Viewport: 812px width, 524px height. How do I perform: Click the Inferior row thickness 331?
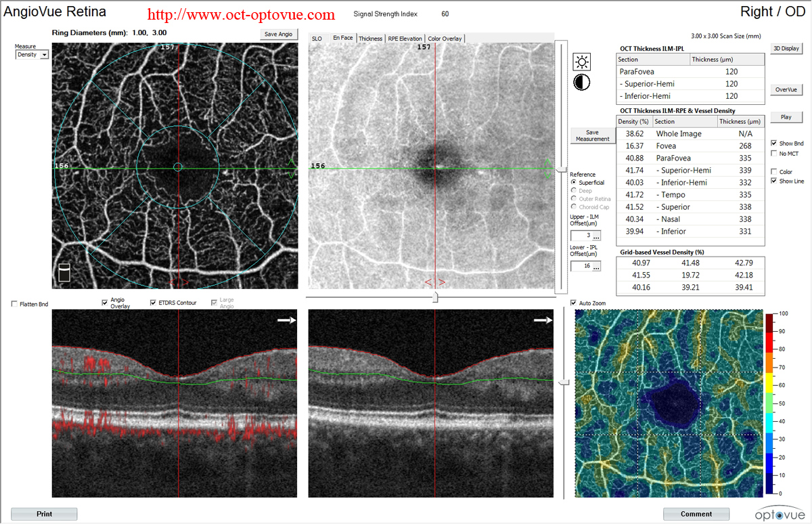(x=745, y=232)
